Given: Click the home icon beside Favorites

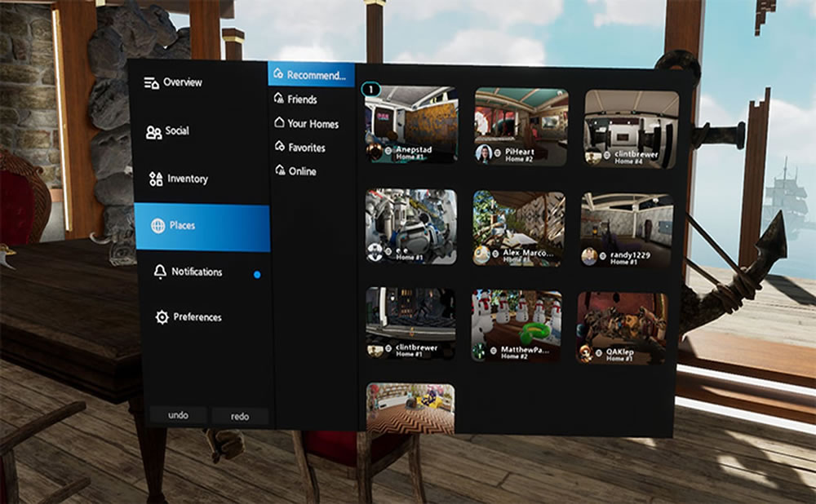Looking at the screenshot, I should 280,148.
